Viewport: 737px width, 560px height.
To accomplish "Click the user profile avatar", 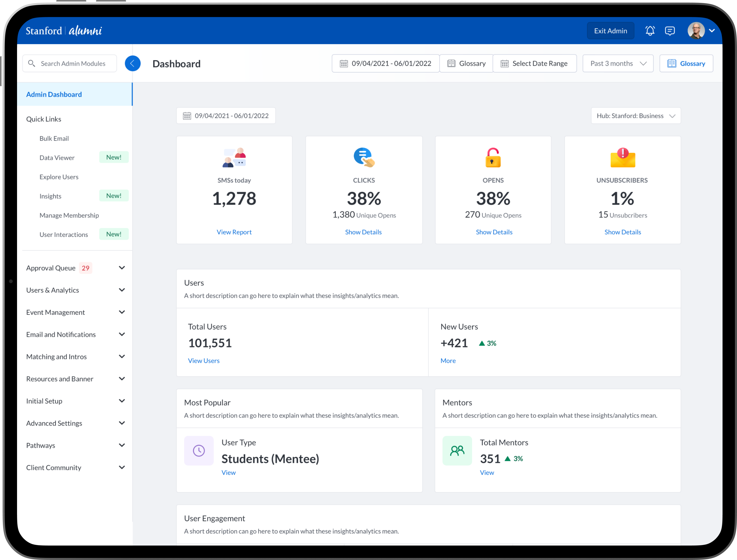I will 696,31.
